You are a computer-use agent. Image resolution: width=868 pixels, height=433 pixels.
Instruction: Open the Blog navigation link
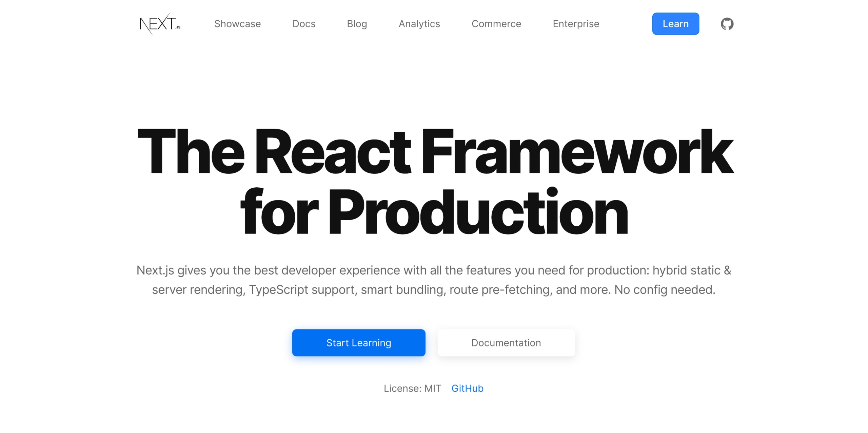[x=357, y=24]
